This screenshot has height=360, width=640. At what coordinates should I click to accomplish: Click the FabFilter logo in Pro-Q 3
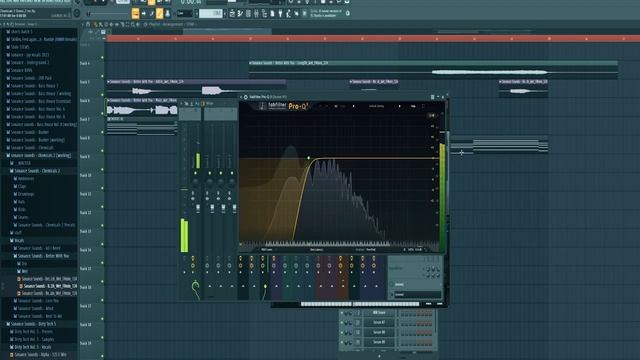pos(278,106)
